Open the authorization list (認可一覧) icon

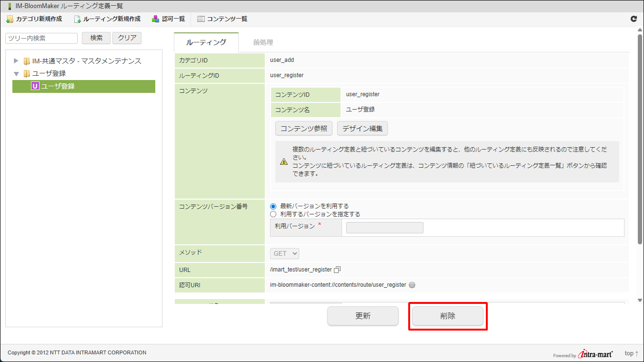156,19
